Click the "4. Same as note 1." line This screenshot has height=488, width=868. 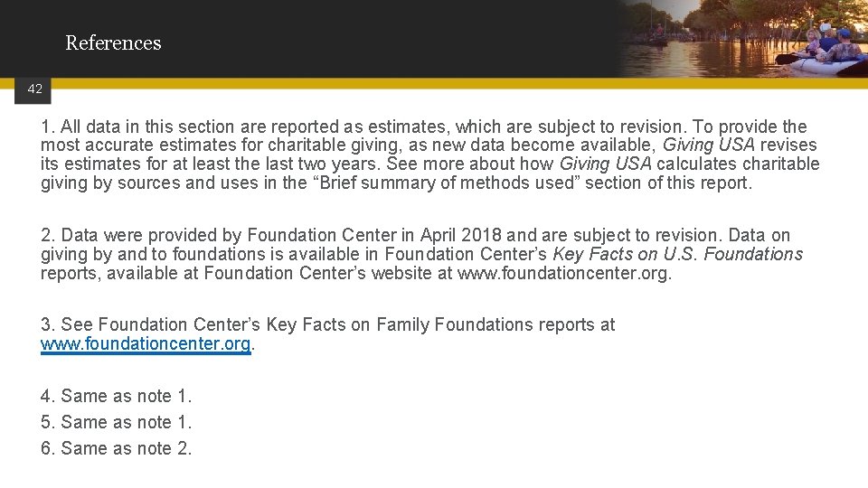[117, 396]
